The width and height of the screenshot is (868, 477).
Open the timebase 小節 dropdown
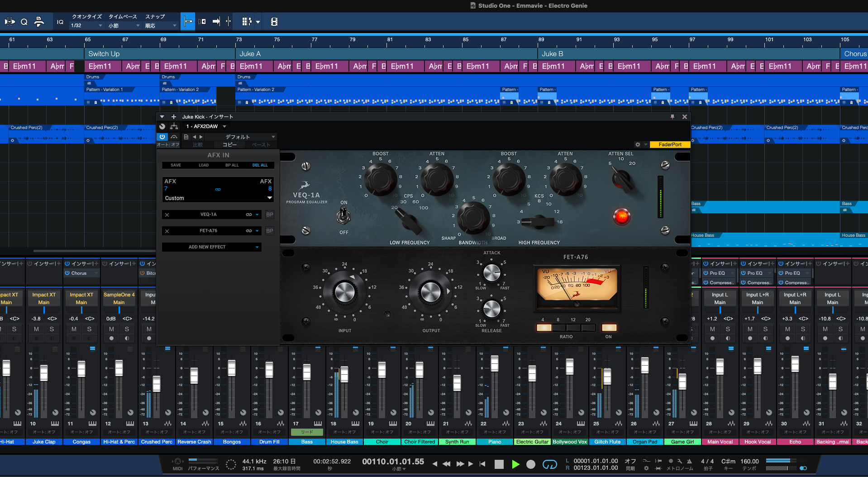(x=124, y=26)
